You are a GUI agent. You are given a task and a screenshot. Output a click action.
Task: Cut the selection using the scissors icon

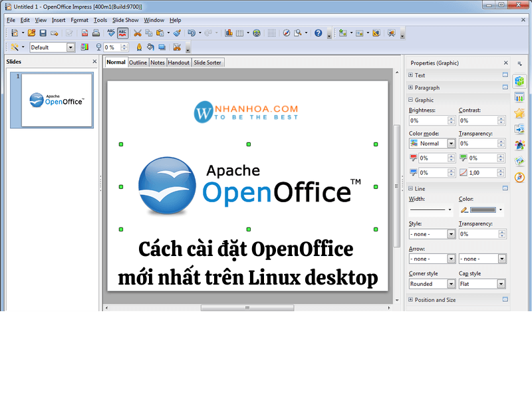click(137, 33)
